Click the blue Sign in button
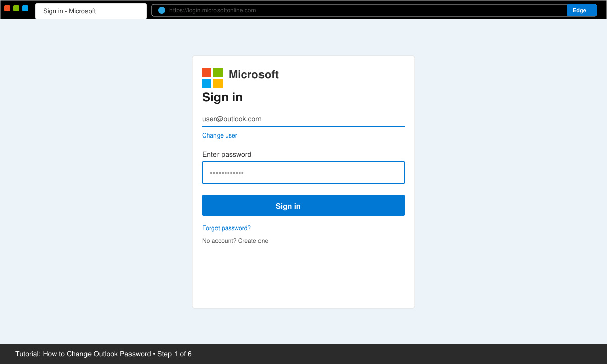This screenshot has width=607, height=364. (x=303, y=205)
